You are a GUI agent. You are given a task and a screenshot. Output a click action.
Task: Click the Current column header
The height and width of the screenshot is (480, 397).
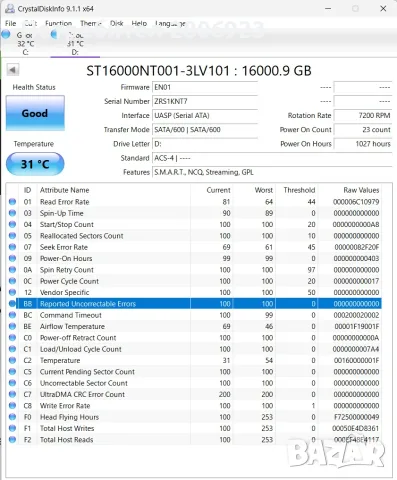coord(212,190)
